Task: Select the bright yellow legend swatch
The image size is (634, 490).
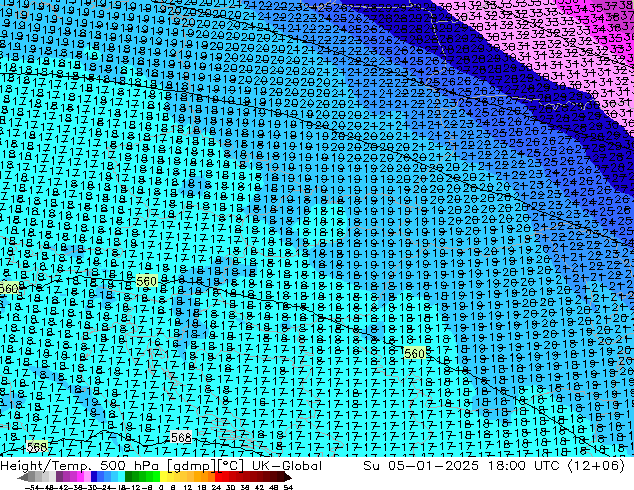Action: (163, 477)
